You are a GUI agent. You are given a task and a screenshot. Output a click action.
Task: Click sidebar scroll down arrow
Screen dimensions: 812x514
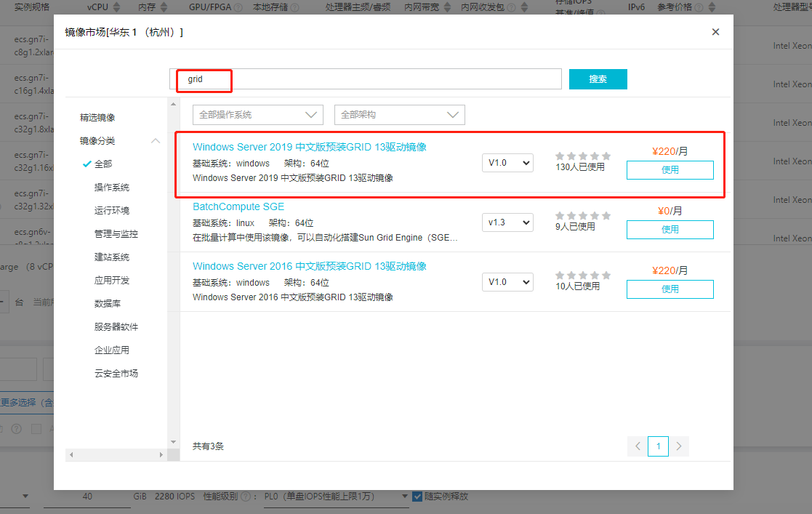tap(174, 442)
